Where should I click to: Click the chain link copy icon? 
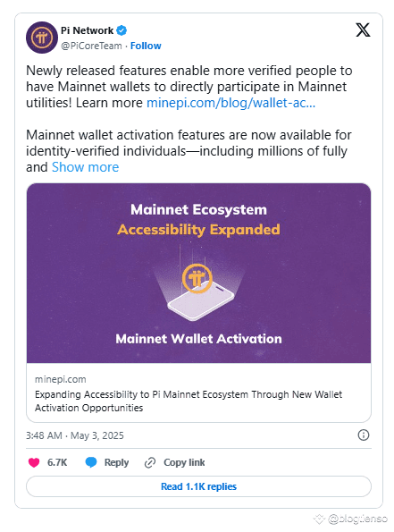[x=150, y=462]
